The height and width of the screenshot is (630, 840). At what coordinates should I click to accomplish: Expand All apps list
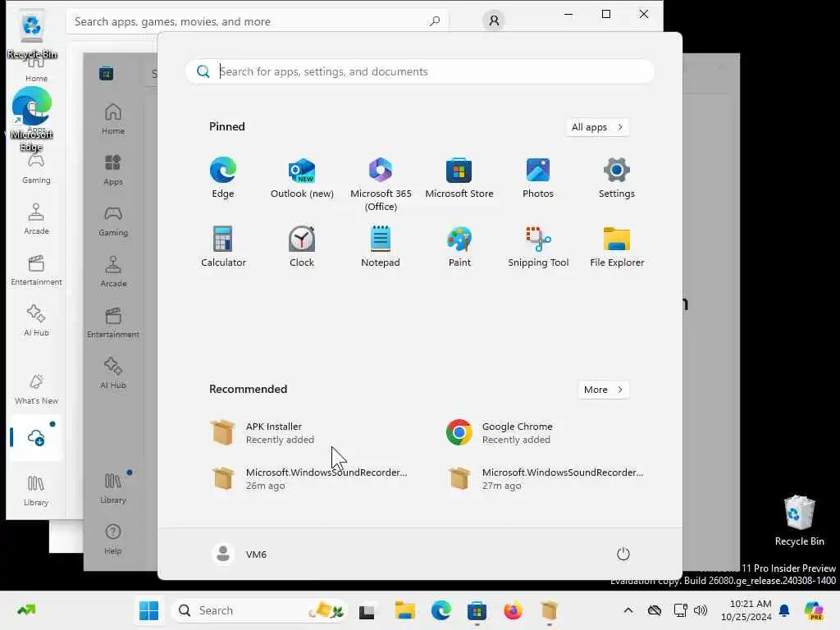597,127
